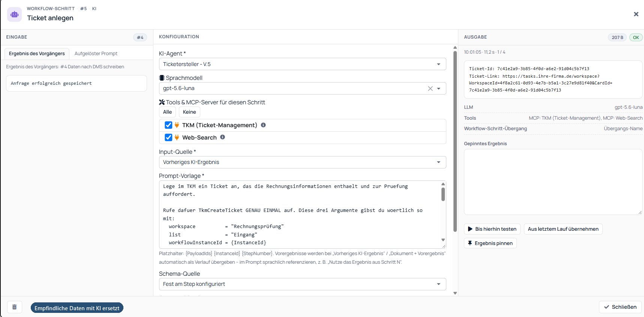The image size is (644, 317).
Task: Click the OK status badge in Ausgabe
Action: pyautogui.click(x=636, y=37)
